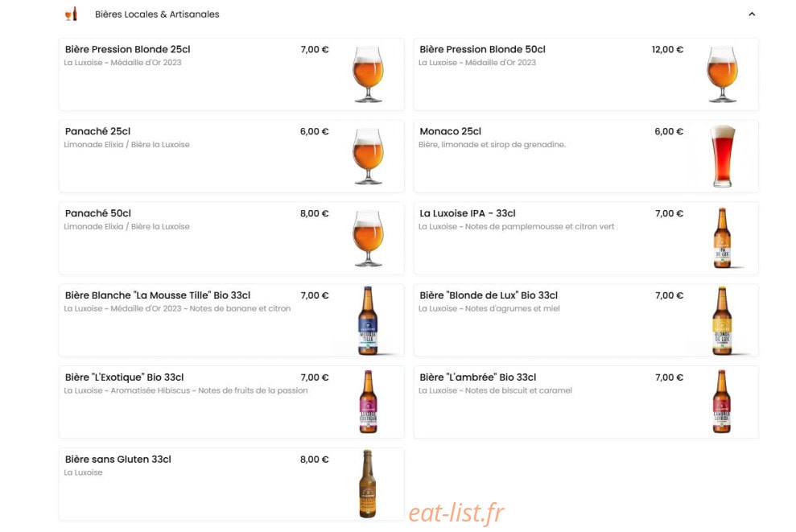Open Bière "L'Exotique" Bio 33cl title
Screen dimensions: 796x532
point(125,377)
